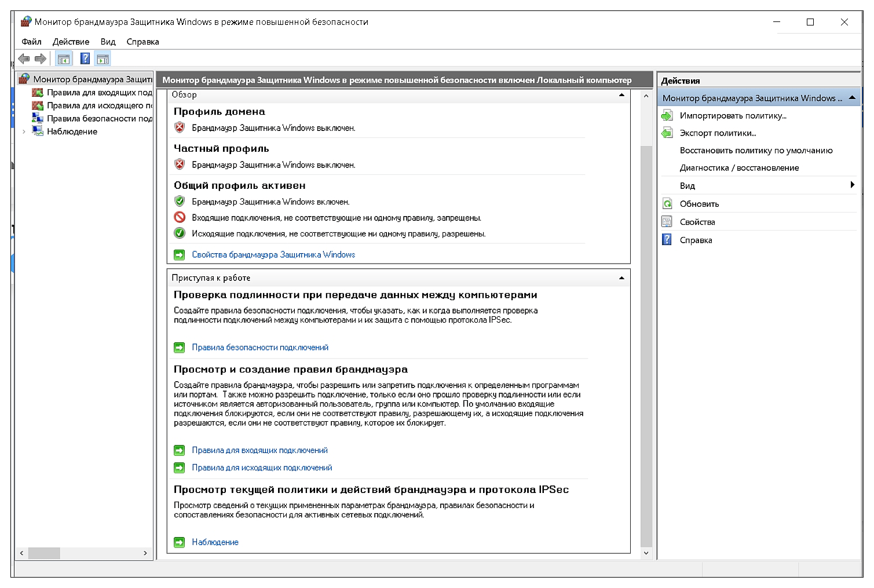Click green shield icon under Общий профиль

click(x=180, y=202)
